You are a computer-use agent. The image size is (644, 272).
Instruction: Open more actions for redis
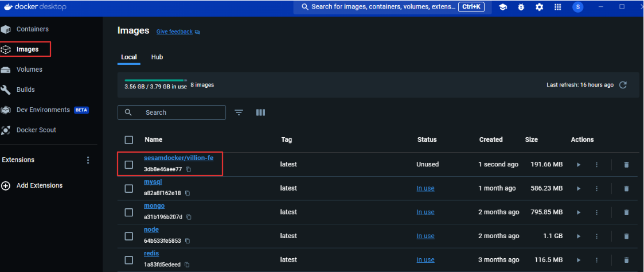coord(597,260)
